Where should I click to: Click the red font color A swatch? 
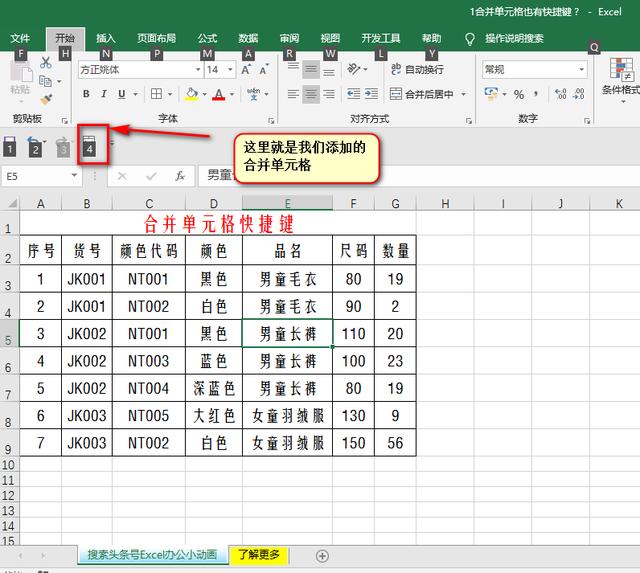(x=219, y=95)
